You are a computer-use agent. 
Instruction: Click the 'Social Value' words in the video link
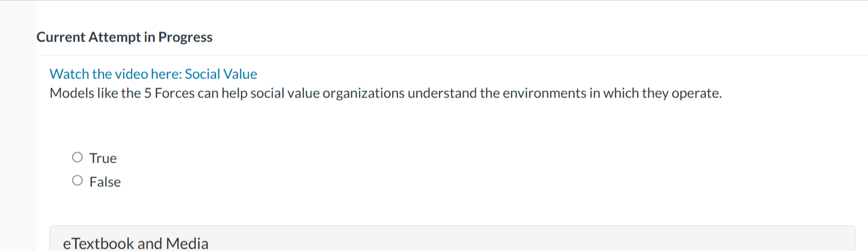(x=221, y=74)
